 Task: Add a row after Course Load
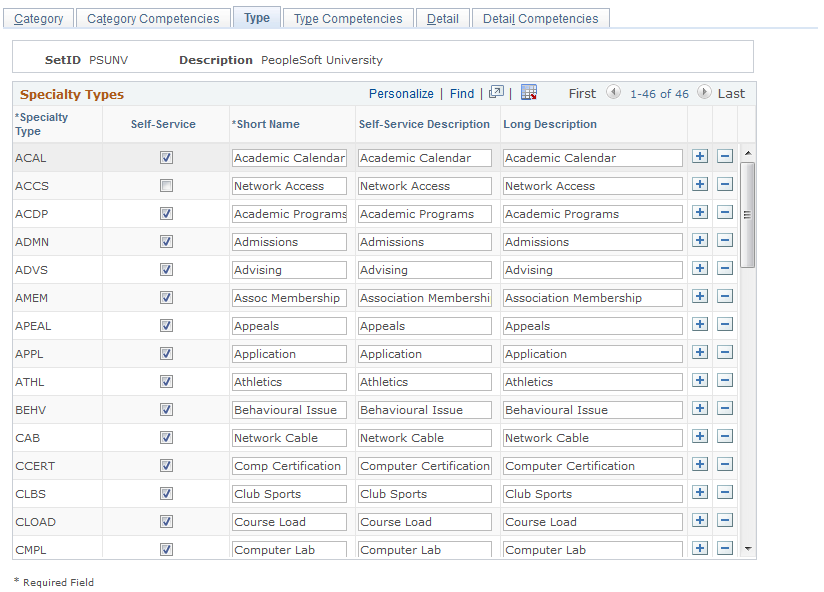pos(699,520)
